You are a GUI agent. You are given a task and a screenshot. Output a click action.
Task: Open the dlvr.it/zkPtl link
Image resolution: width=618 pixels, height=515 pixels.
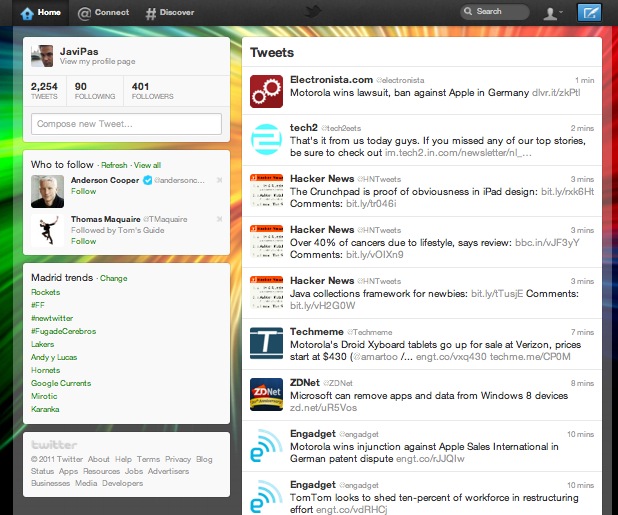(556, 93)
